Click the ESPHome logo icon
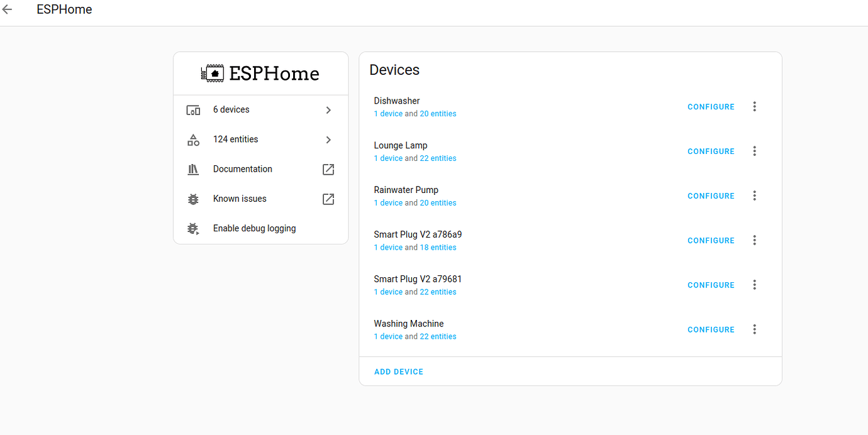The height and width of the screenshot is (435, 868). [211, 72]
